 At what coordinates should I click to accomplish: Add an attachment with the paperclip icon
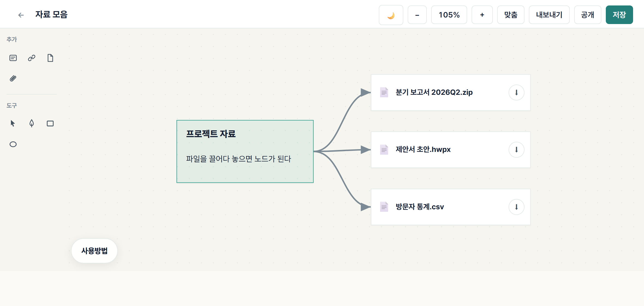tap(13, 79)
